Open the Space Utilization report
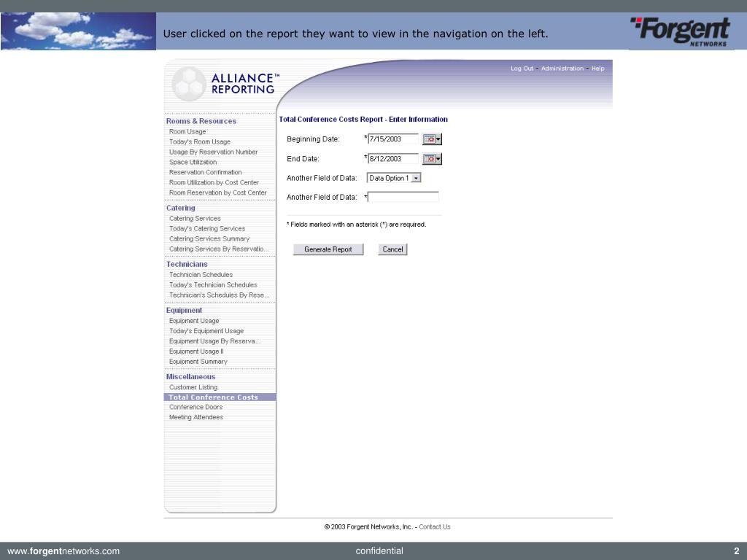This screenshot has width=747, height=560. pos(193,162)
